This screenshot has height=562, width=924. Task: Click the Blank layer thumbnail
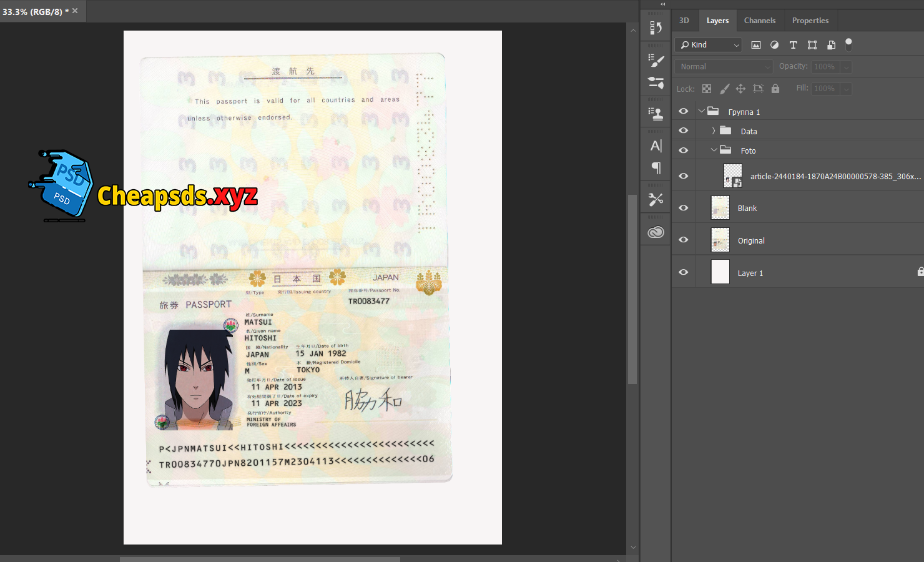(x=720, y=208)
